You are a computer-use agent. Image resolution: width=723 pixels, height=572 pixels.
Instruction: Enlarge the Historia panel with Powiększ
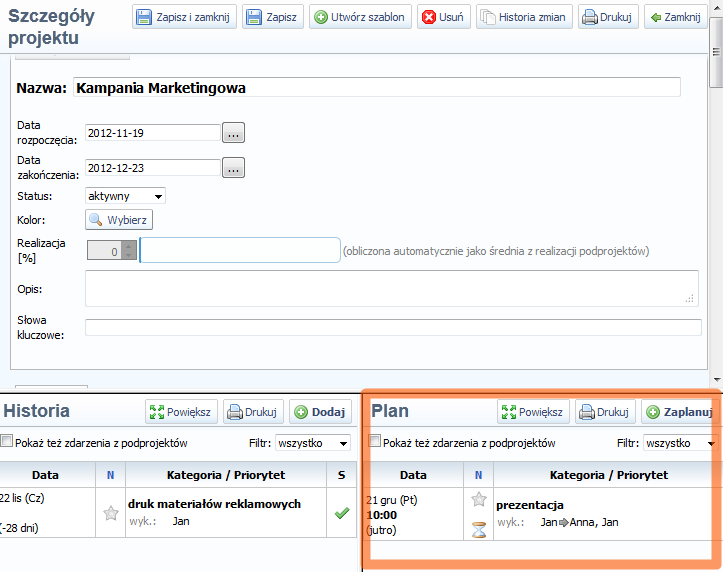[x=181, y=411]
